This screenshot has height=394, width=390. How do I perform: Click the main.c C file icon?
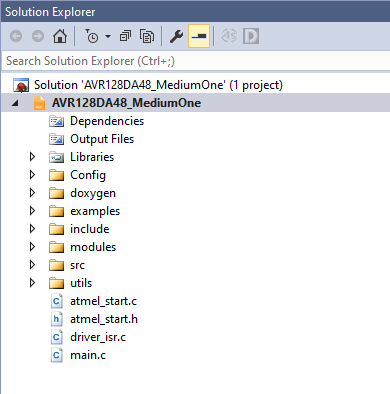(x=56, y=355)
